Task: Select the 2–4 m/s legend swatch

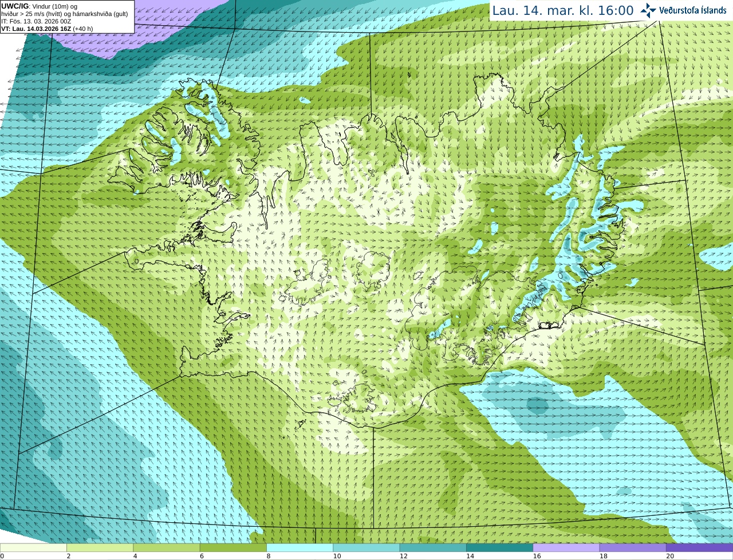Action: pyautogui.click(x=100, y=548)
